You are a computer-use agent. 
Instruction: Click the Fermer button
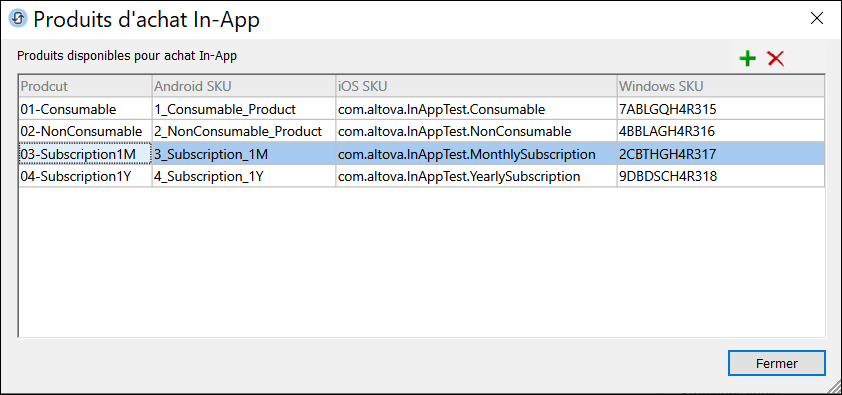point(776,363)
